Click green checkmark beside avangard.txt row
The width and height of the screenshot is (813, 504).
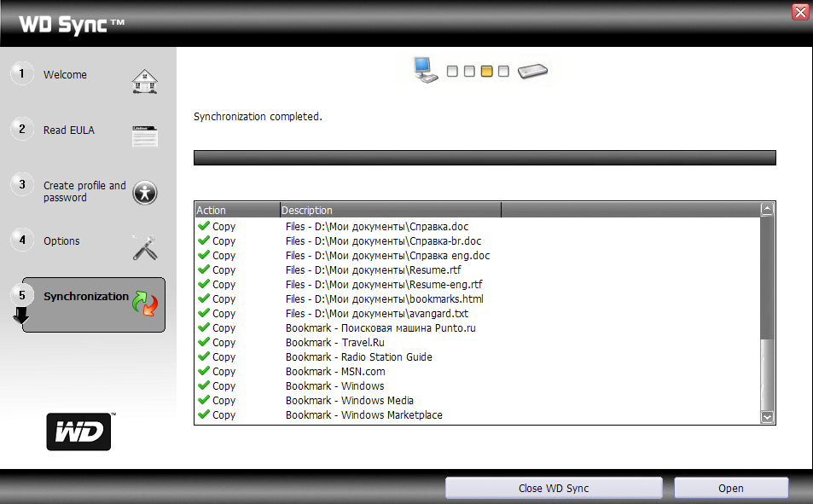(x=204, y=313)
